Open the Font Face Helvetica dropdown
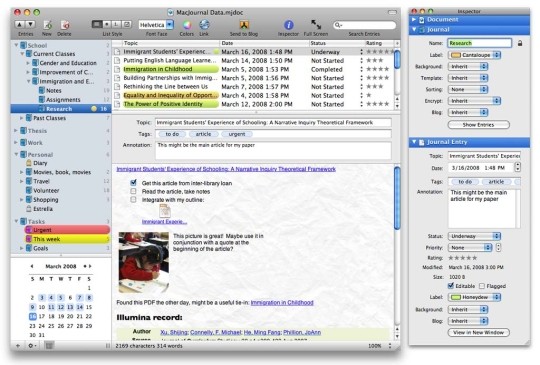The image size is (540, 365). tap(156, 25)
